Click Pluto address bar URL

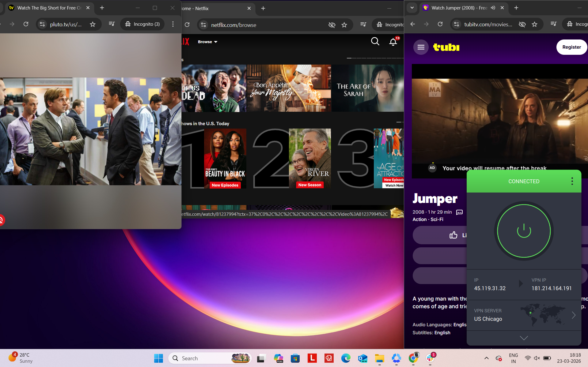(66, 24)
